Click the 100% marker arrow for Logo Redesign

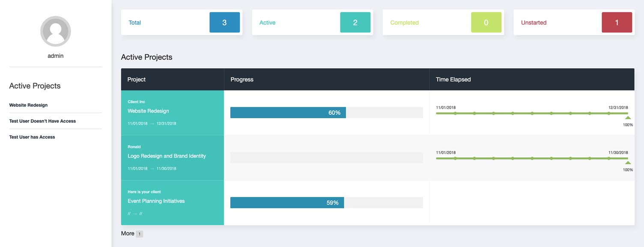[628, 163]
